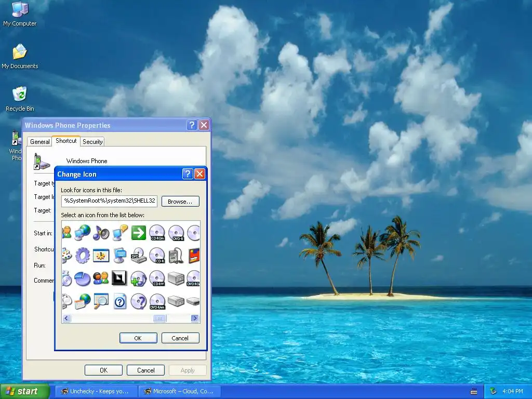Click the icon list right scroll arrow
This screenshot has width=532, height=399.
click(x=195, y=318)
